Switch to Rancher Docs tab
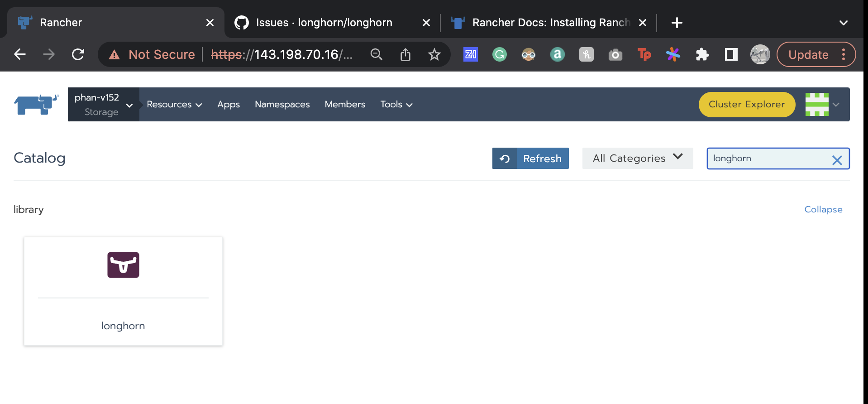This screenshot has height=404, width=868. pos(548,23)
